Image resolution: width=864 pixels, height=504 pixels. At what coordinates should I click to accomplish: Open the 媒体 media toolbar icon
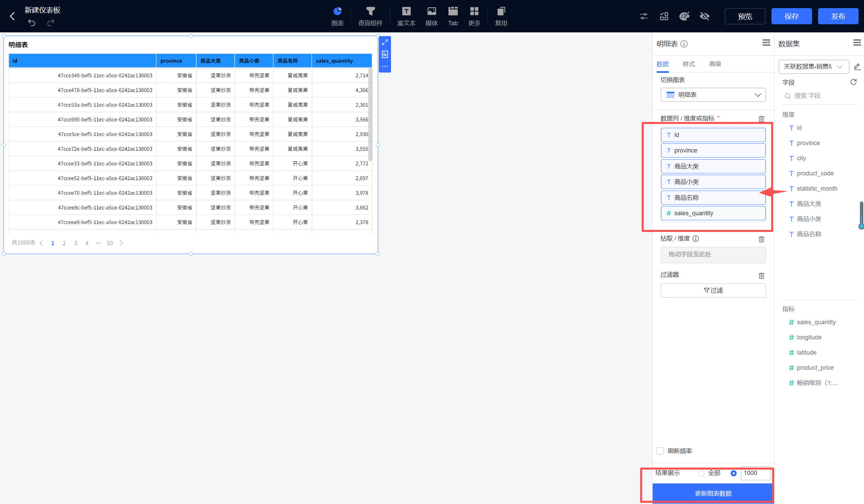click(x=431, y=16)
